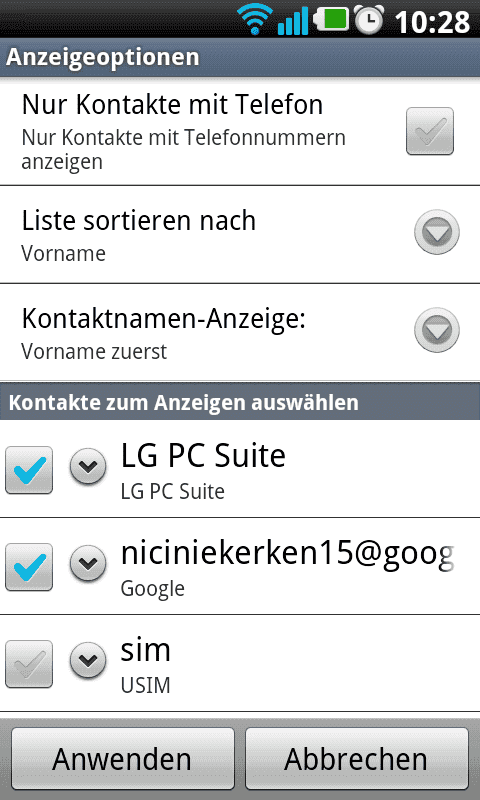Open the Kontaktnamen-Anzeige dropdown arrow
Viewport: 480px width, 800px height.
click(437, 330)
